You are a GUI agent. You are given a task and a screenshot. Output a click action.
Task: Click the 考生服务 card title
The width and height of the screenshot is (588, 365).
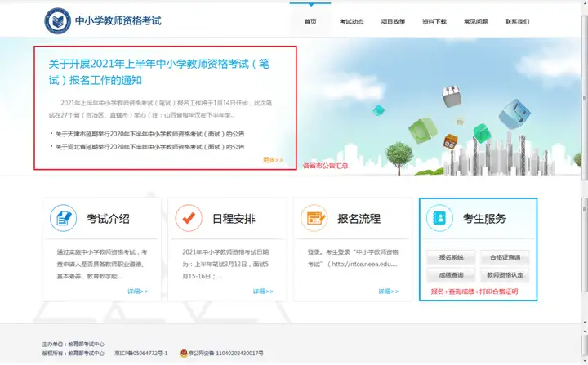coord(484,219)
